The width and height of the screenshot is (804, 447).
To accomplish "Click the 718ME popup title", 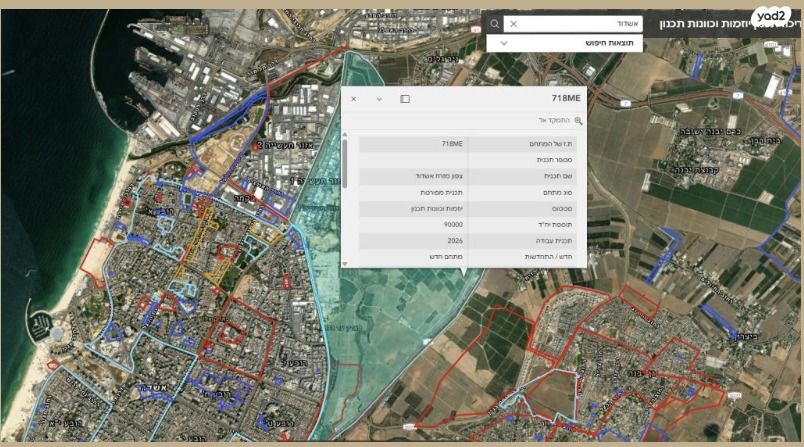I will [565, 99].
